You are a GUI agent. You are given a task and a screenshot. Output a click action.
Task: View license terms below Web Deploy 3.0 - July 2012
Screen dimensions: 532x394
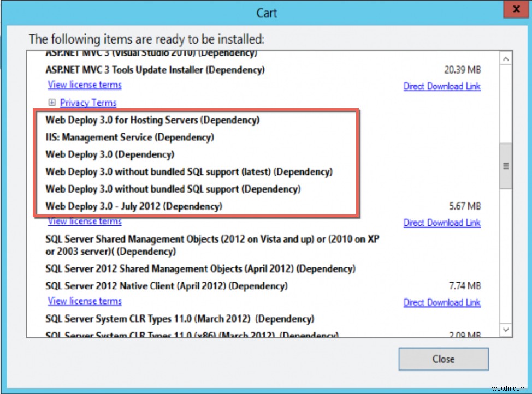[85, 222]
